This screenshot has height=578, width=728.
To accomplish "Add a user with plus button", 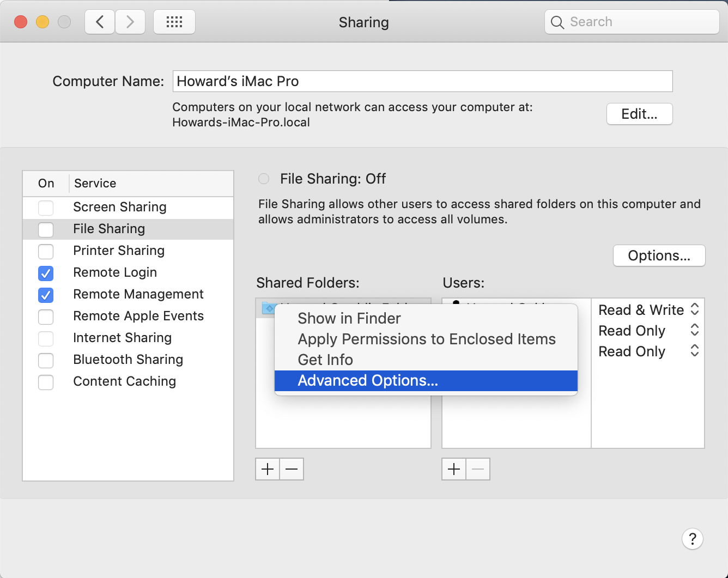I will tap(454, 469).
